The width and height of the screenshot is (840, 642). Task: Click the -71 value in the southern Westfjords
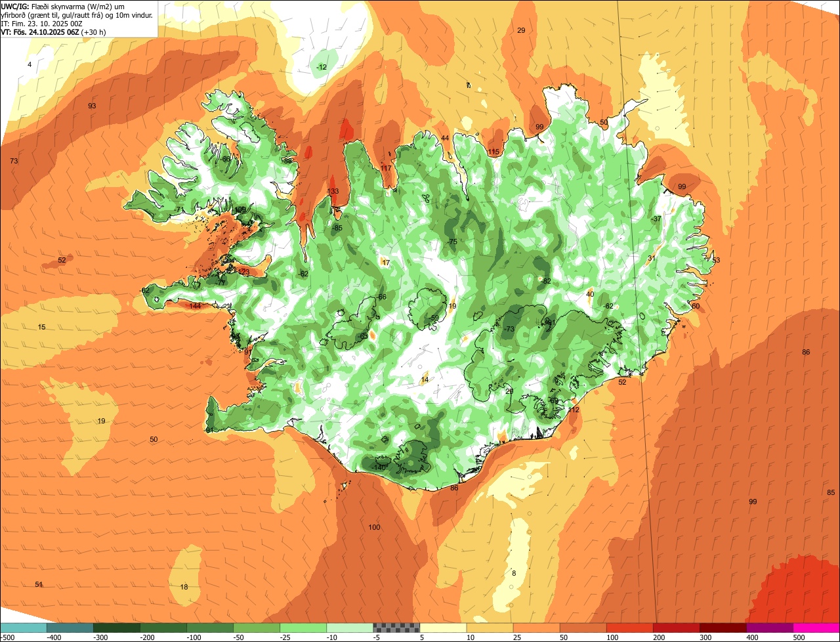(179, 209)
